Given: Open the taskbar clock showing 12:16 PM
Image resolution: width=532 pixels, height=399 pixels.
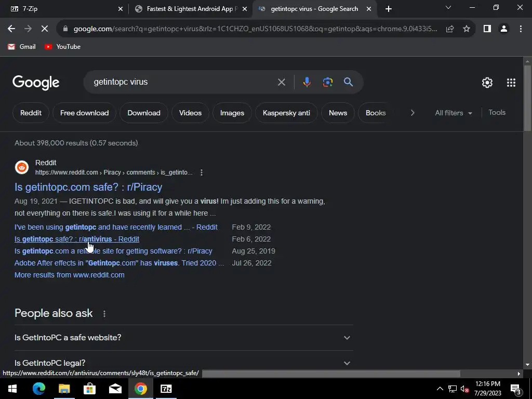Looking at the screenshot, I should pos(487,389).
